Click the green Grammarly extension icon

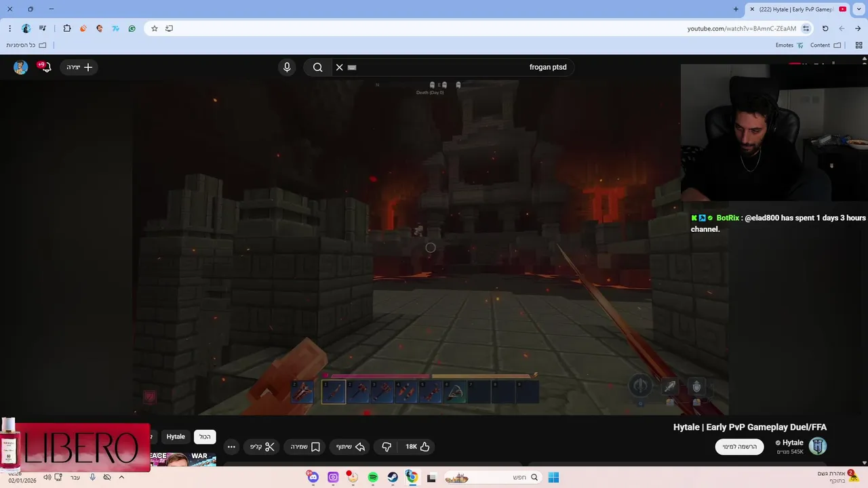132,28
